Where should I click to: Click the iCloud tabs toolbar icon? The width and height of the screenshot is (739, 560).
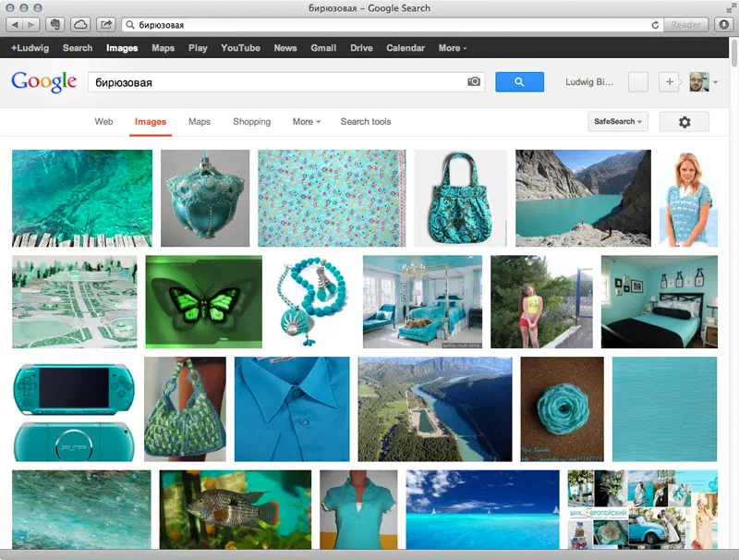pos(80,25)
